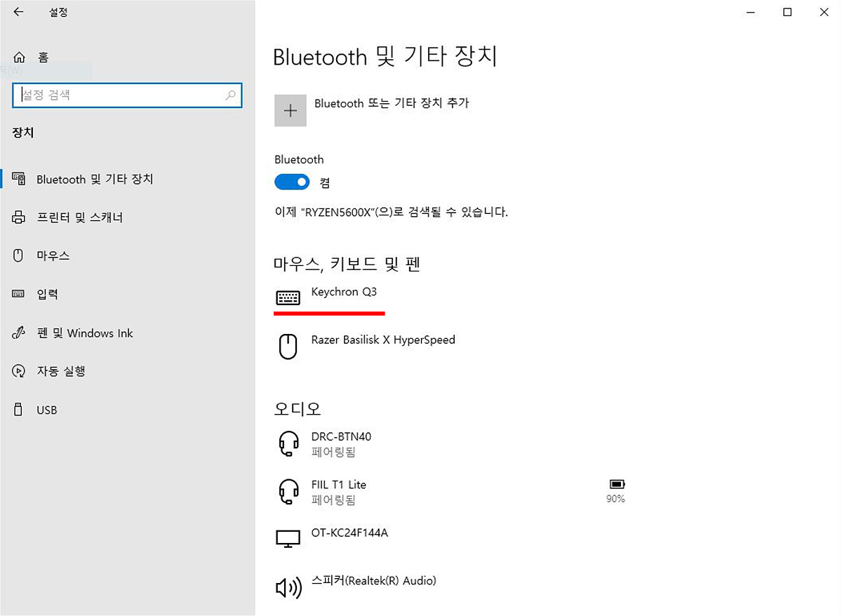
Task: Open 프린터 및 스캐너 settings page
Action: tap(80, 217)
